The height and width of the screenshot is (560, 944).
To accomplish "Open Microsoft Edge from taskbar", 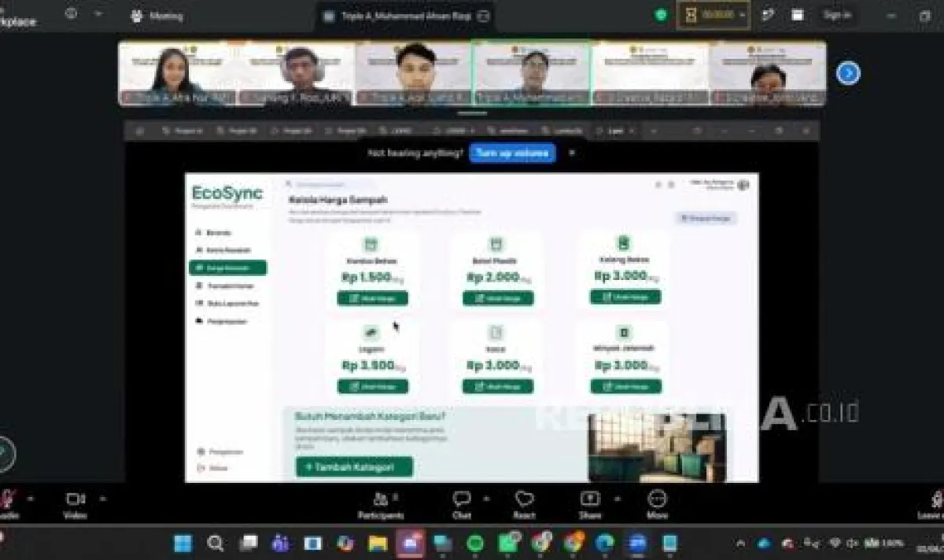I will [605, 543].
